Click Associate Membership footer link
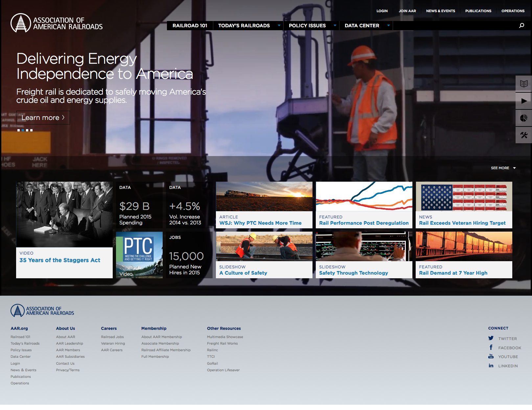 pos(160,343)
